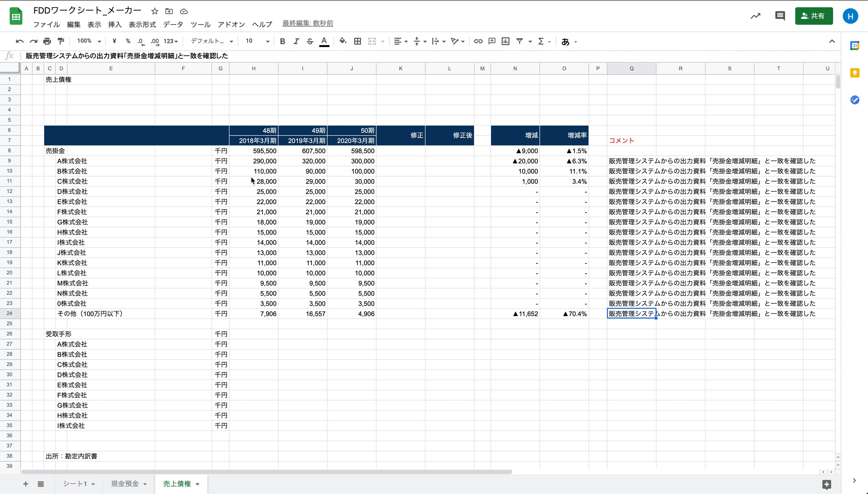This screenshot has width=868, height=494.
Task: Open the データ menu
Action: 173,24
